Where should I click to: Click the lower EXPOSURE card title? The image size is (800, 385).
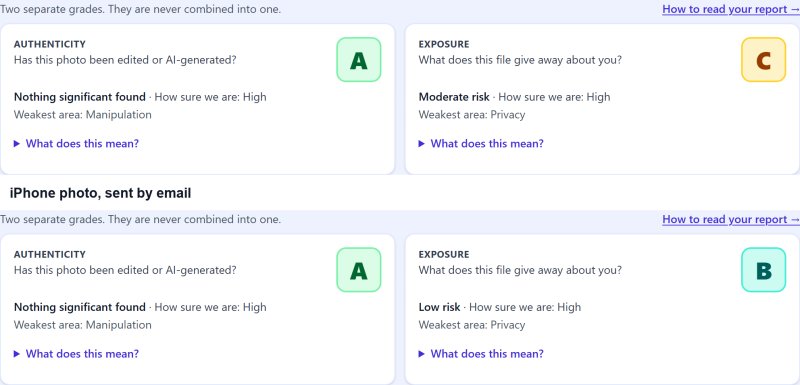[444, 254]
